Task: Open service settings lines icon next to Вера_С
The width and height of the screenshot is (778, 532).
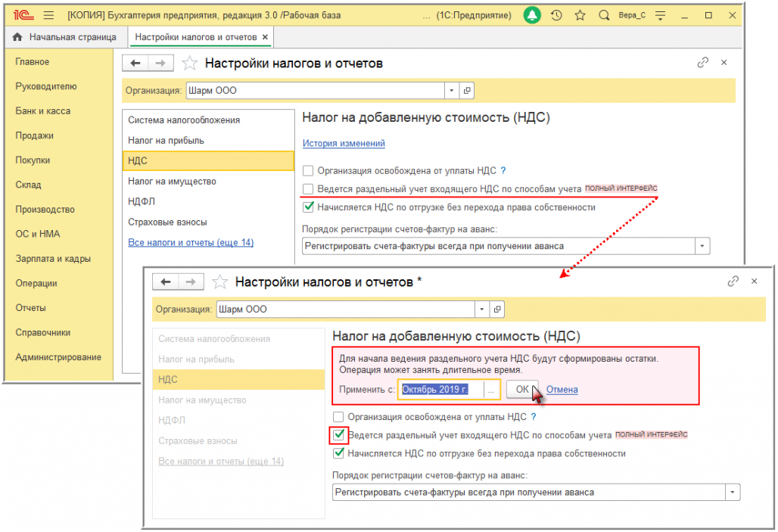Action: click(x=660, y=15)
